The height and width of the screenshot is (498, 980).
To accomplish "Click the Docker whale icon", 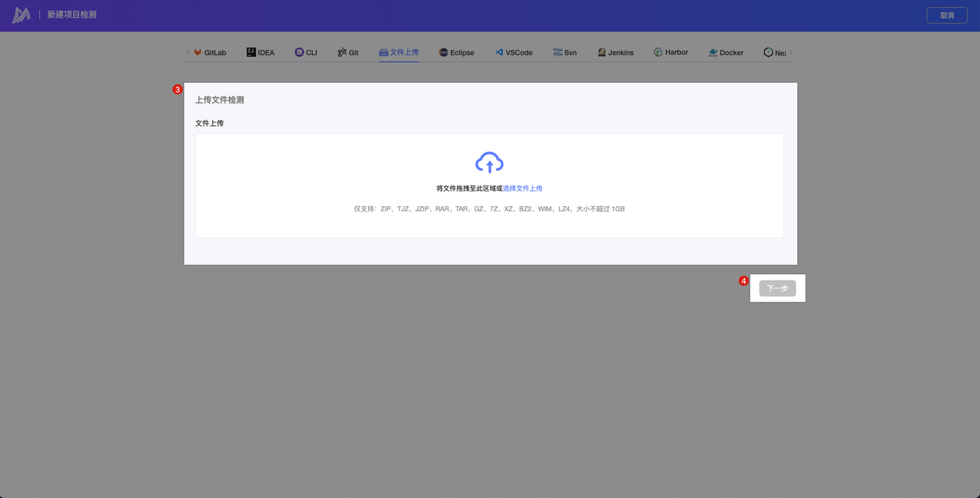I will pos(714,53).
